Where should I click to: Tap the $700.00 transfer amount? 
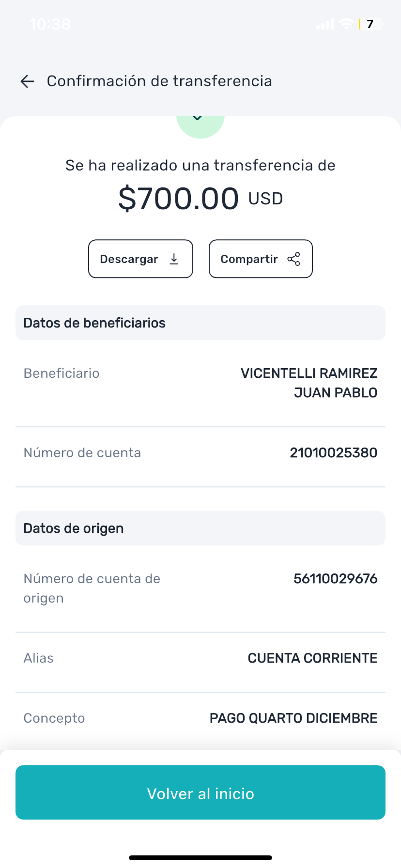[x=179, y=199]
